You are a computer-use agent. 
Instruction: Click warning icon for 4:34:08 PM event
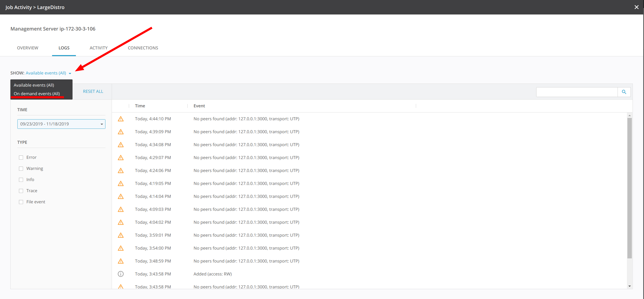click(x=121, y=145)
